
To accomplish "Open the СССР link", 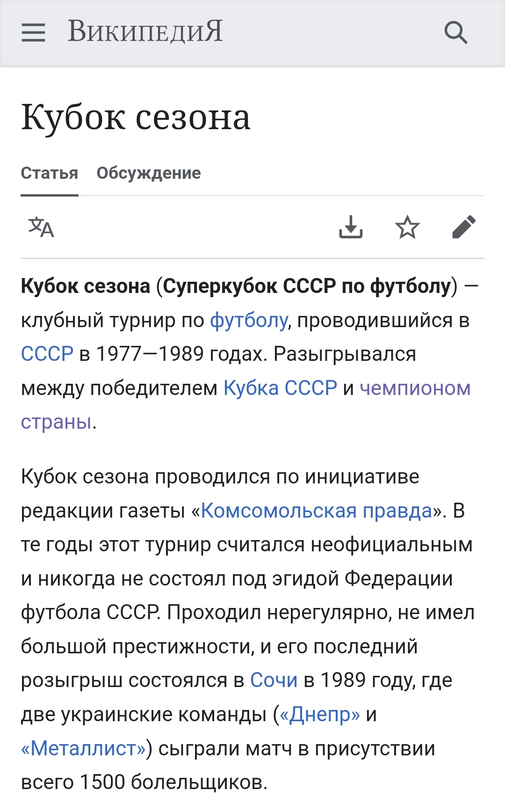I will (47, 354).
